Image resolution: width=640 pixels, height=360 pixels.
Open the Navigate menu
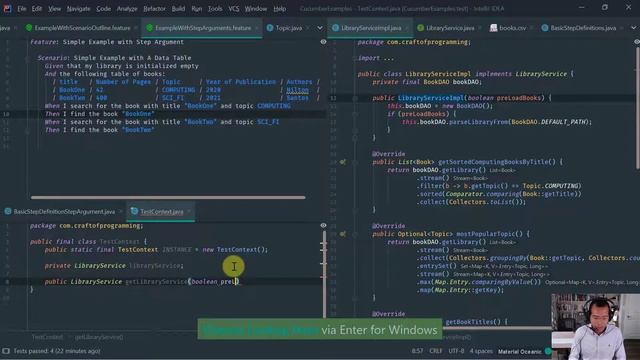click(x=78, y=9)
